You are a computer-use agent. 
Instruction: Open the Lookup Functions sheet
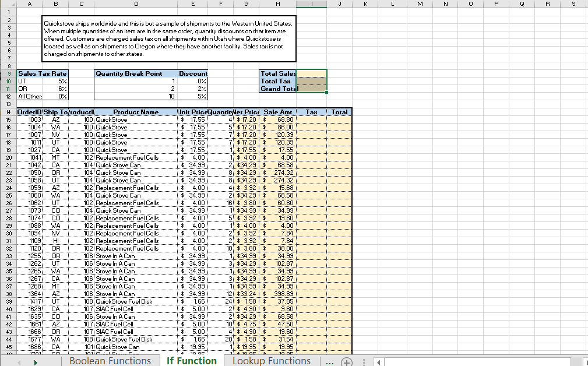(270, 361)
